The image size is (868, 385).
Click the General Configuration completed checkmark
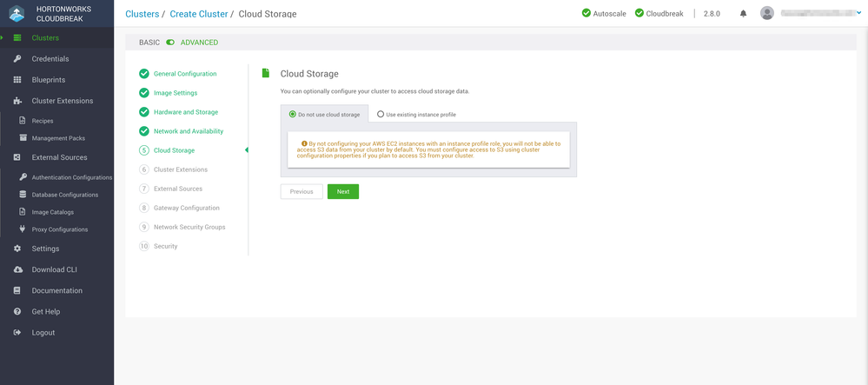tap(144, 74)
